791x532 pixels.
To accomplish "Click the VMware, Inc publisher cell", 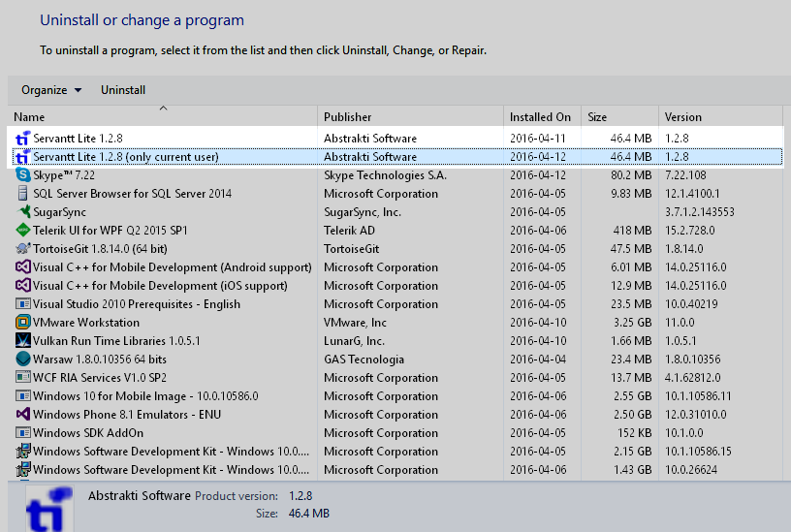I will 355,323.
